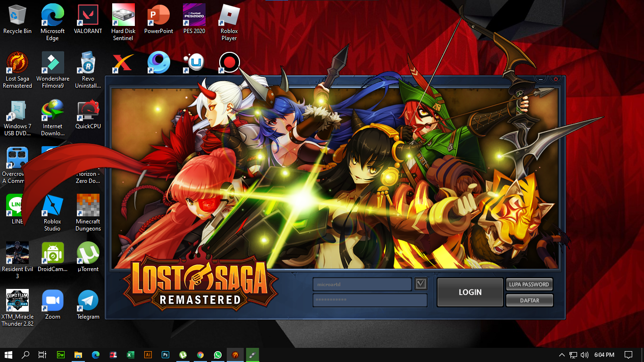Focus the username field showing microartd
Image resolution: width=644 pixels, height=362 pixels.
(x=362, y=284)
